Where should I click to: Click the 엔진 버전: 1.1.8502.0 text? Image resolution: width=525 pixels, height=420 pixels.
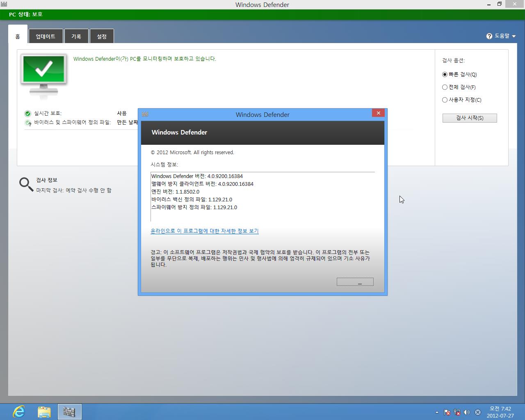tap(175, 192)
